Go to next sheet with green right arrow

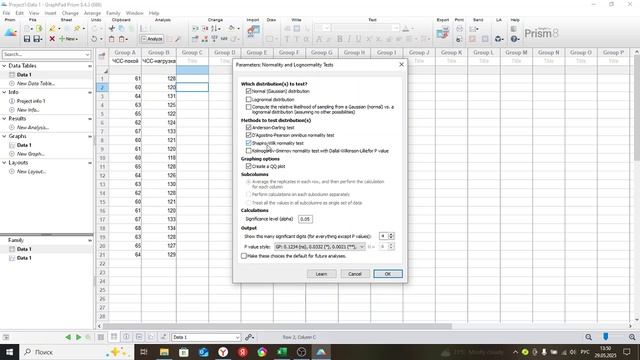click(x=78, y=337)
